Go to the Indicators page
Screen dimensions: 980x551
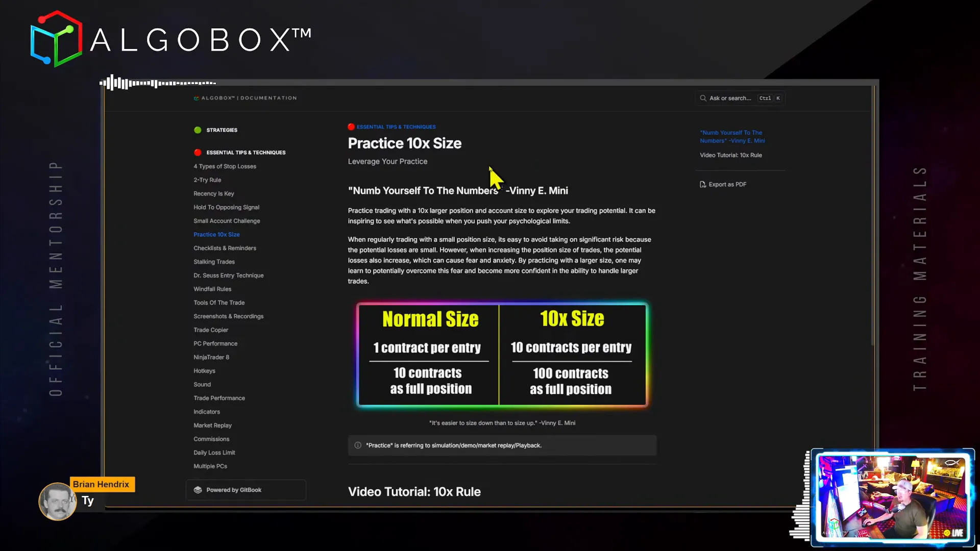click(x=207, y=412)
